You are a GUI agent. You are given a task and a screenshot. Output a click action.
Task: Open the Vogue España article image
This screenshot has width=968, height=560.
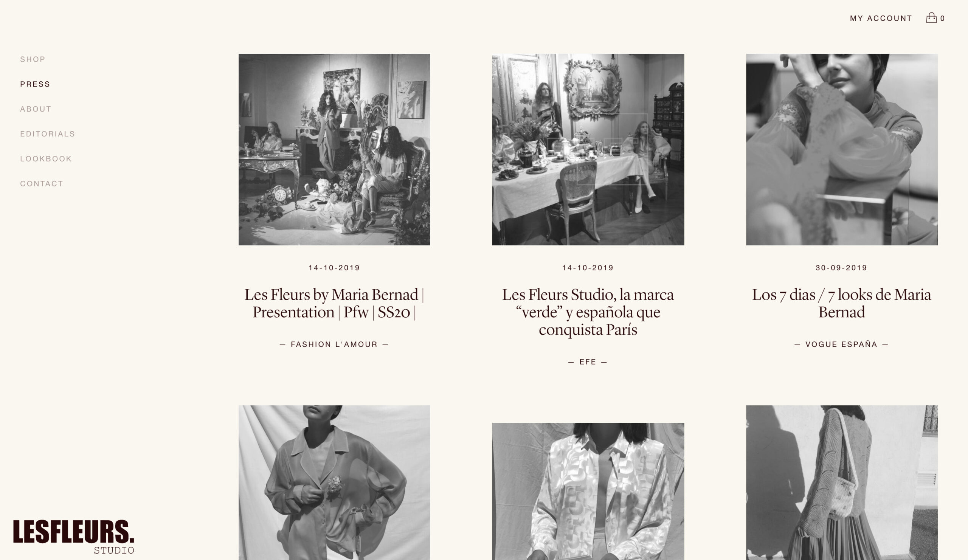842,149
